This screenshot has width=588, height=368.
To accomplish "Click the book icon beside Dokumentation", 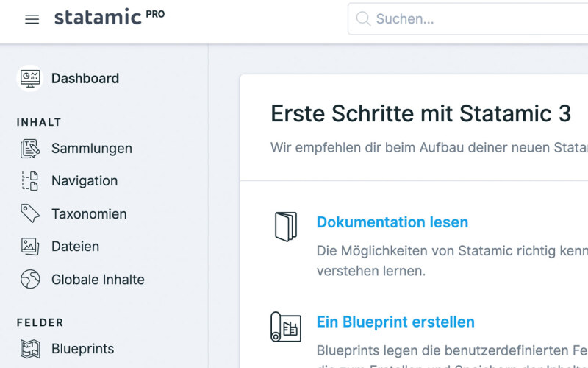I will tap(285, 227).
